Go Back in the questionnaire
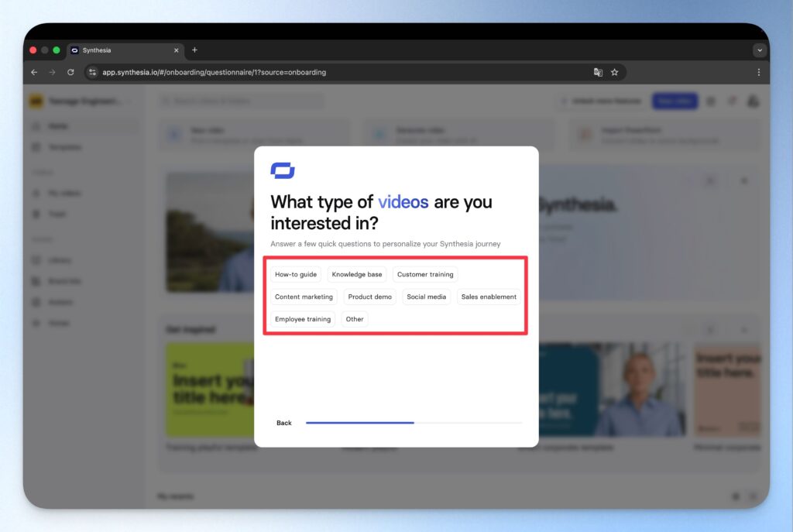 pos(284,423)
